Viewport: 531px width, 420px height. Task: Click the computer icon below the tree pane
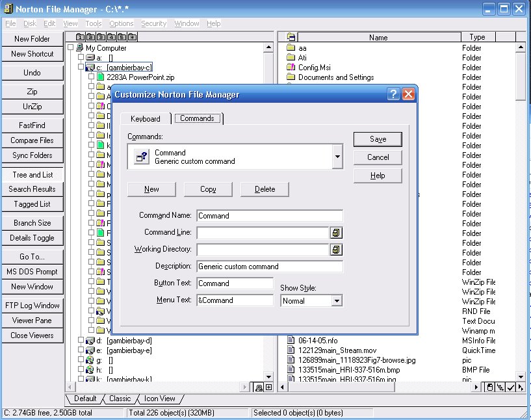click(259, 387)
